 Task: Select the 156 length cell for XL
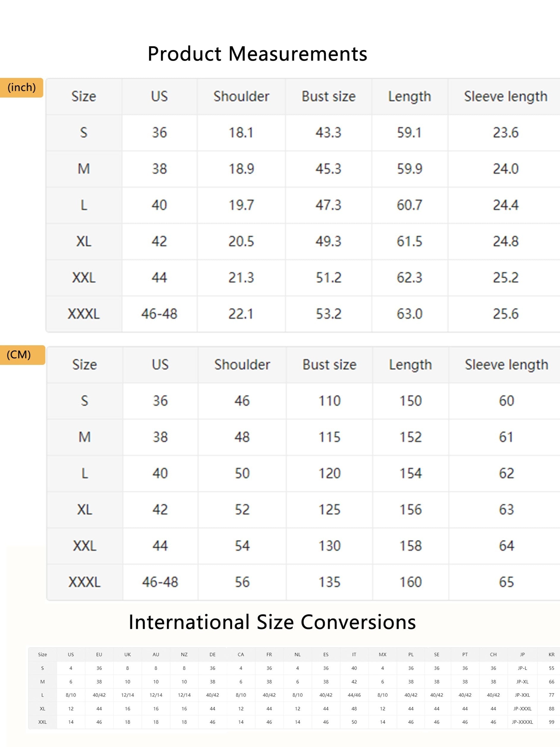click(x=410, y=510)
